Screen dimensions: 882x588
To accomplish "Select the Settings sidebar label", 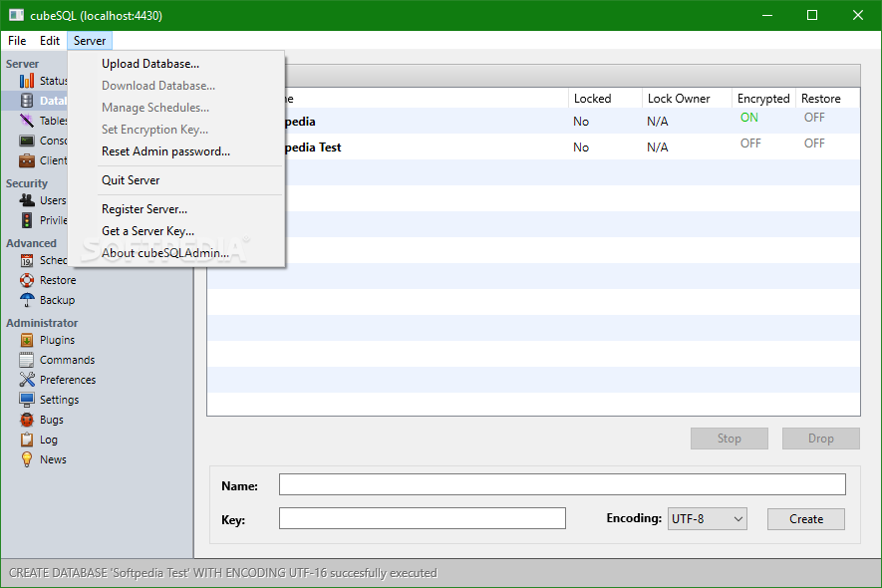I will tap(60, 400).
